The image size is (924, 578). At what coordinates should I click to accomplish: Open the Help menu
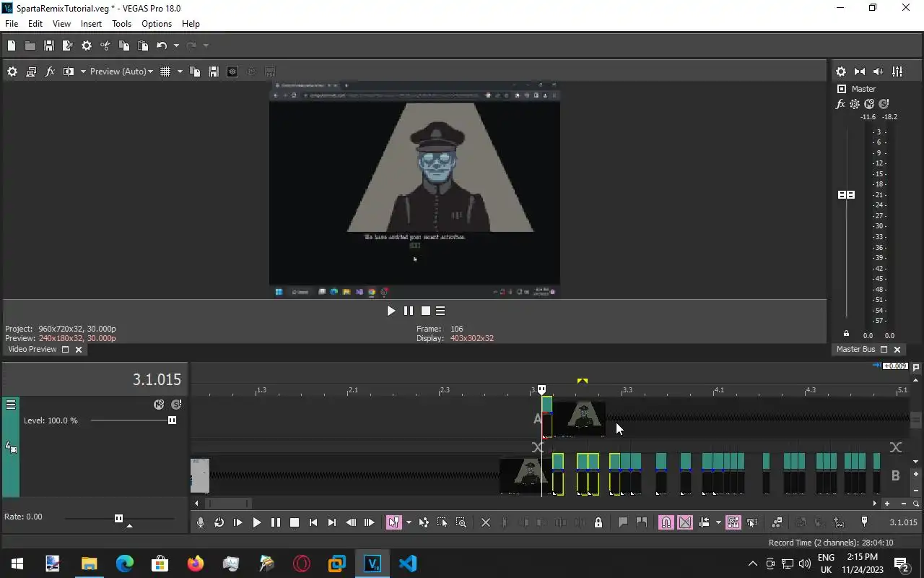coord(191,24)
